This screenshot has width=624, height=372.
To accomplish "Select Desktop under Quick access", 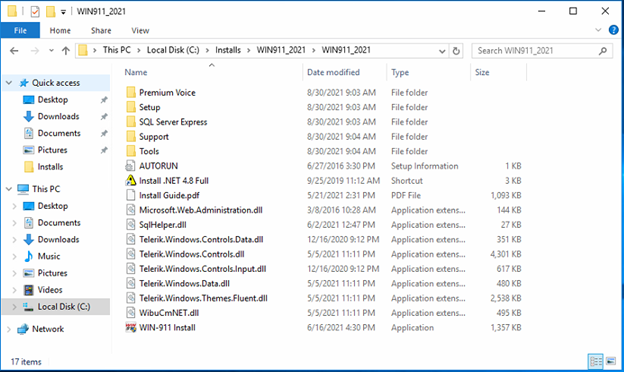I will tap(53, 99).
